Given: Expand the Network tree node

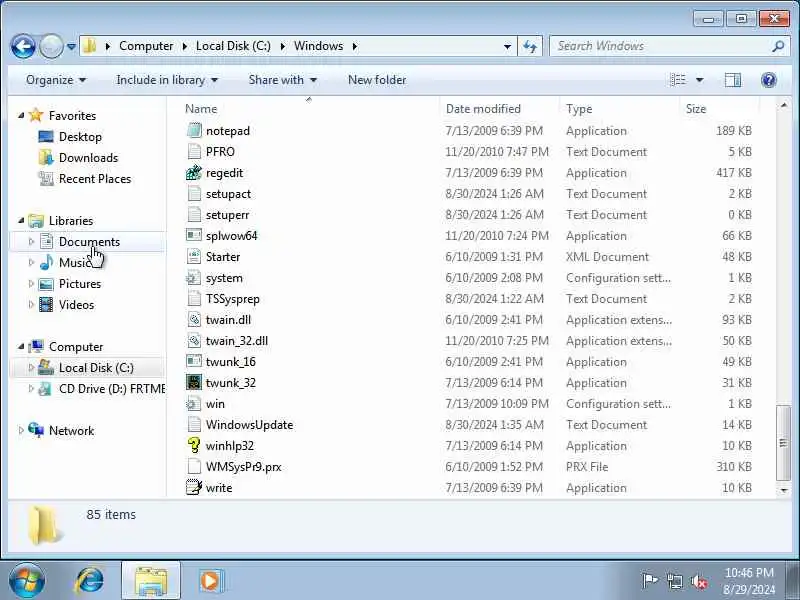Looking at the screenshot, I should pyautogui.click(x=21, y=430).
